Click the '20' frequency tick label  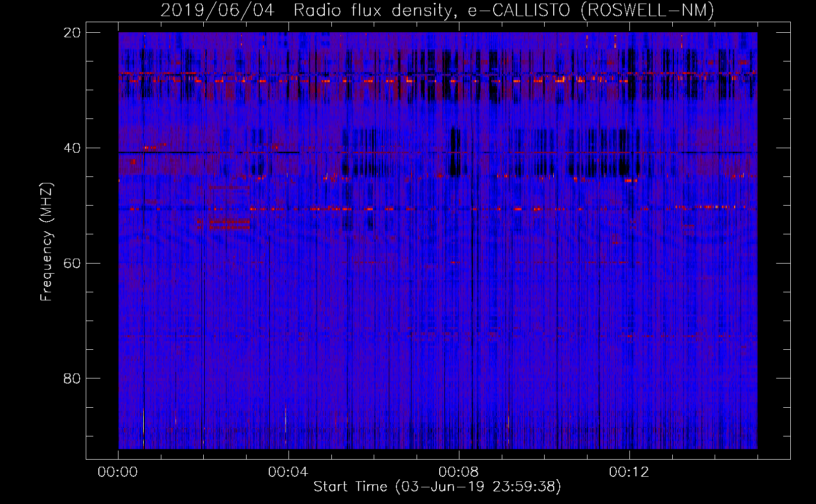(x=72, y=33)
